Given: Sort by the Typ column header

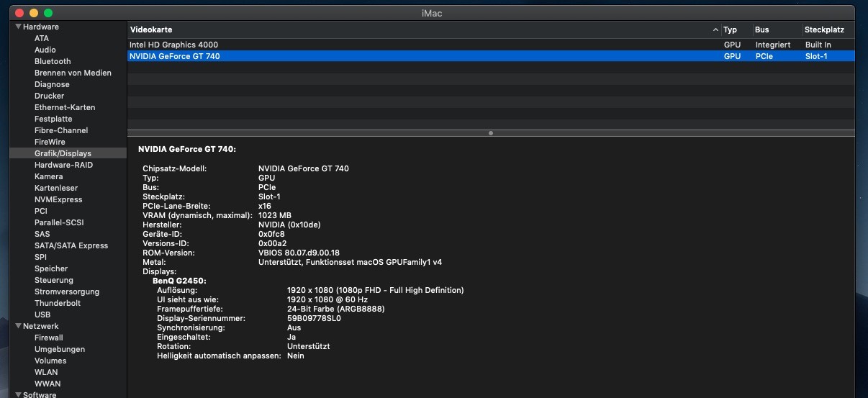Looking at the screenshot, I should point(731,30).
